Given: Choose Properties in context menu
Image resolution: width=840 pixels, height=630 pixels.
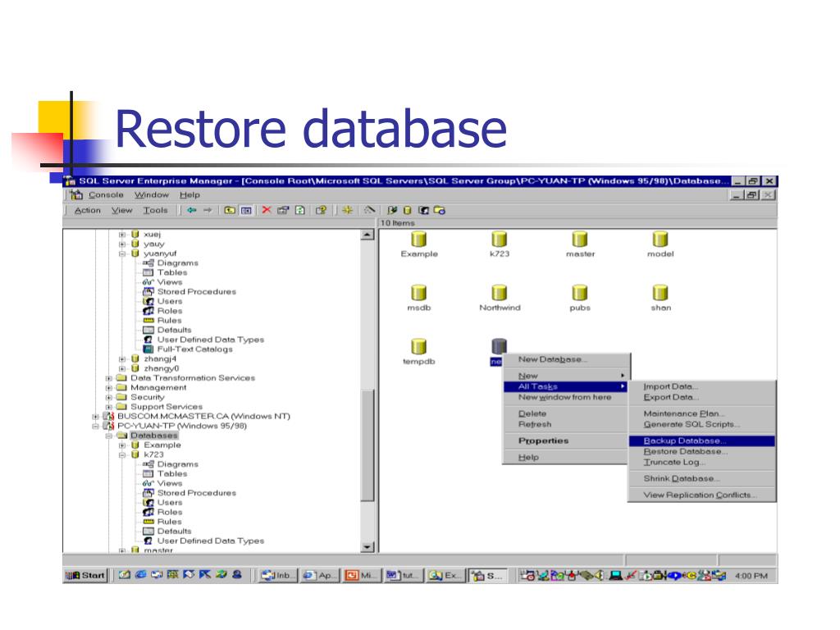Looking at the screenshot, I should click(566, 441).
